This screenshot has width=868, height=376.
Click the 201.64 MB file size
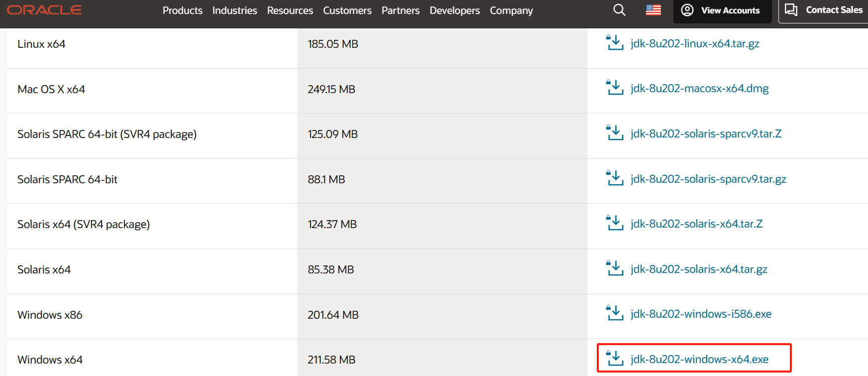pos(333,315)
